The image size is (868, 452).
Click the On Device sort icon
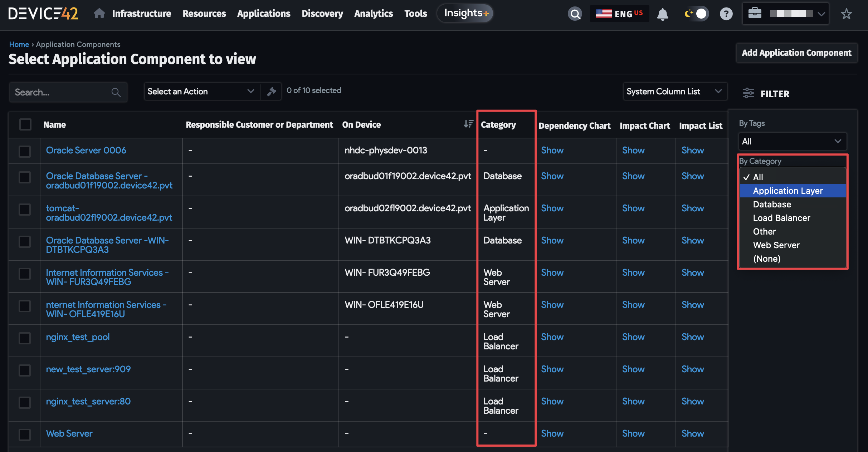pos(468,124)
